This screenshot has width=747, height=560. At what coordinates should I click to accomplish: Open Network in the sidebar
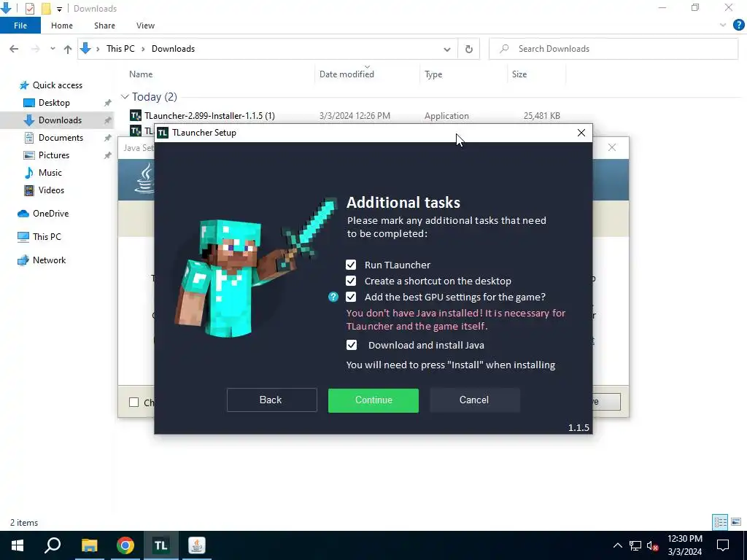(49, 260)
